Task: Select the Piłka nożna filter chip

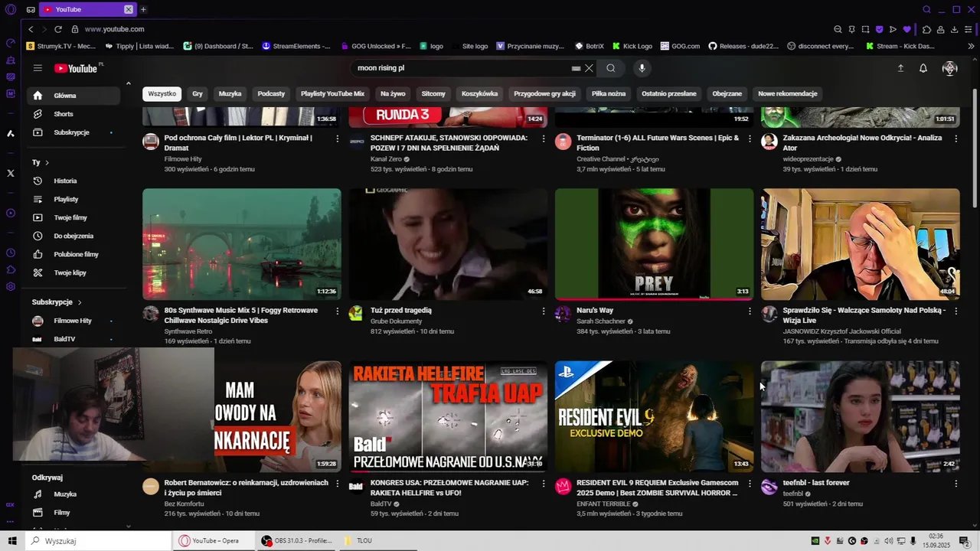Action: pos(609,93)
